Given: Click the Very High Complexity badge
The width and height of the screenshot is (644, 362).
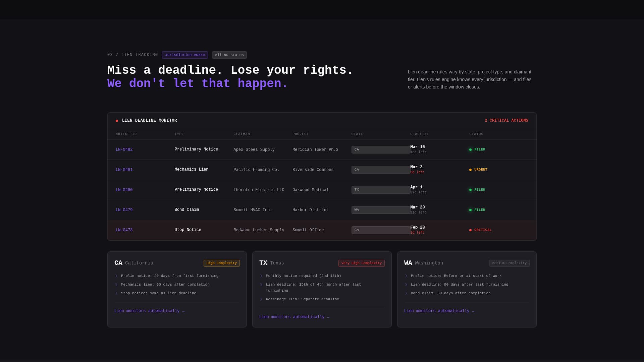Looking at the screenshot, I should (362, 263).
